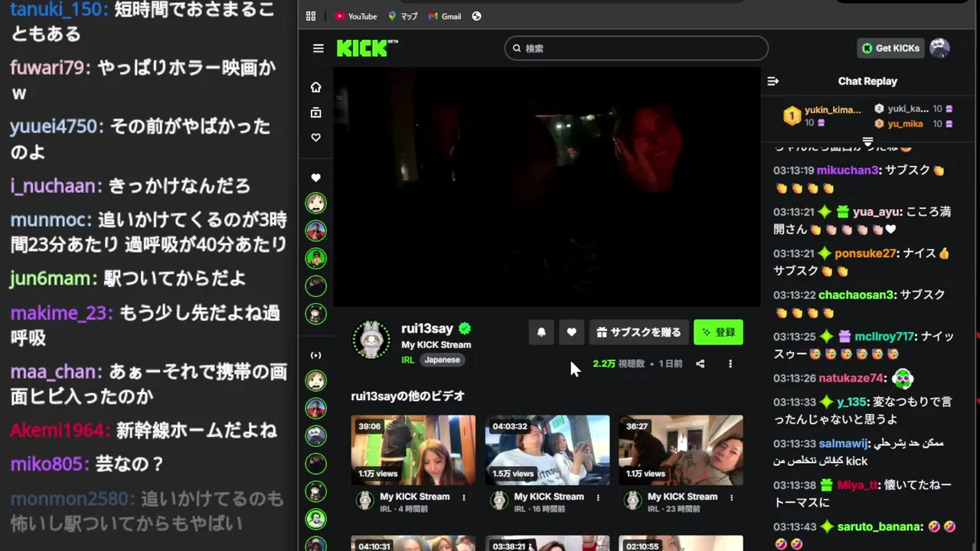This screenshot has height=551, width=980.
Task: Click the 2.2万 視聴数 view count
Action: click(x=619, y=364)
